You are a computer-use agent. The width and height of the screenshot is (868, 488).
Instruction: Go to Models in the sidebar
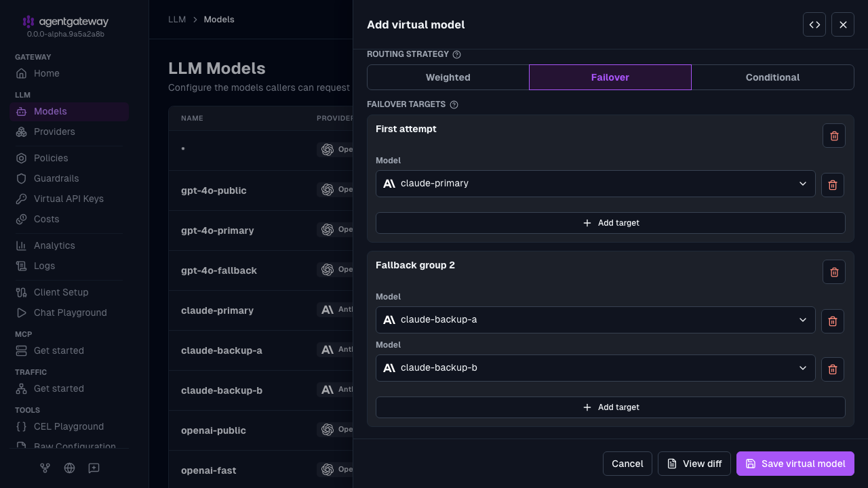[x=69, y=111]
